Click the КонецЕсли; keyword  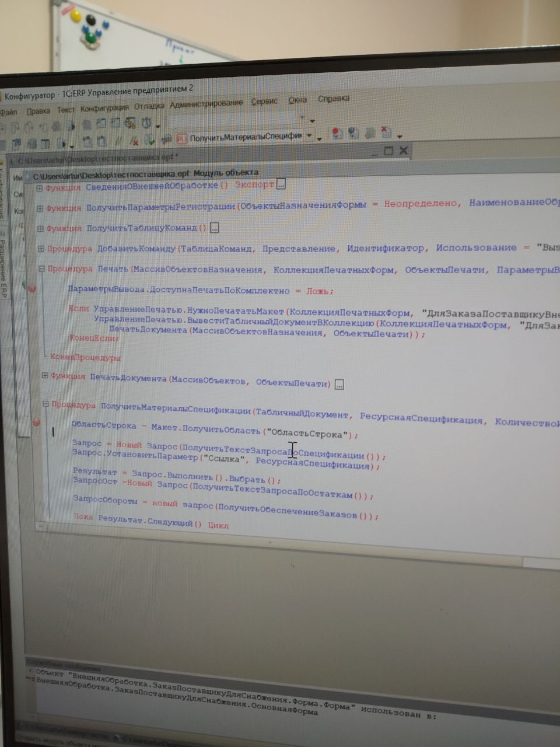click(x=94, y=337)
